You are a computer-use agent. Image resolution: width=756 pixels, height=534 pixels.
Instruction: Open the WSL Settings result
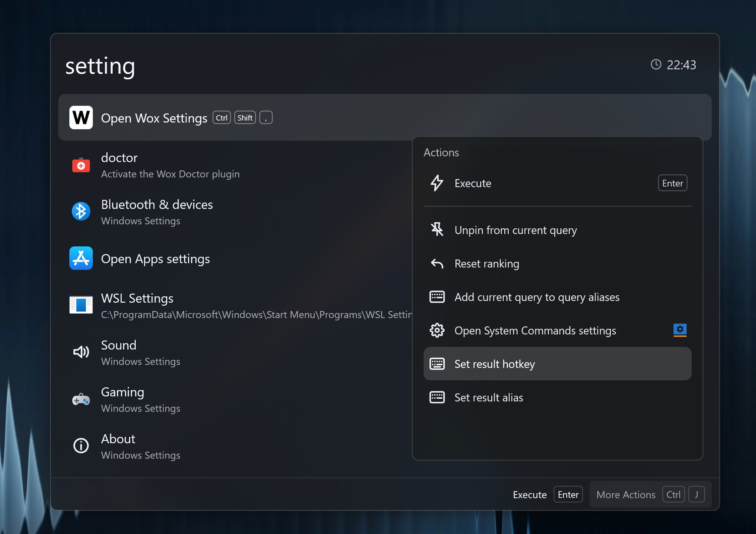(x=235, y=305)
